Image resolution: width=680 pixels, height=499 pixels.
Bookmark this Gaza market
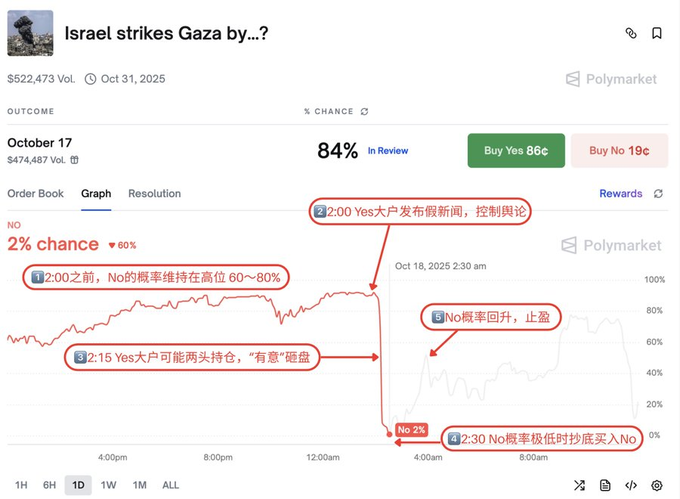657,33
